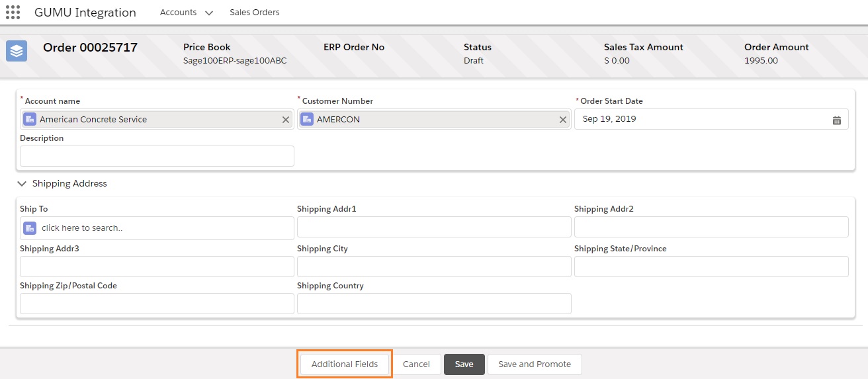Click the Shipping State/Province field

tap(711, 266)
